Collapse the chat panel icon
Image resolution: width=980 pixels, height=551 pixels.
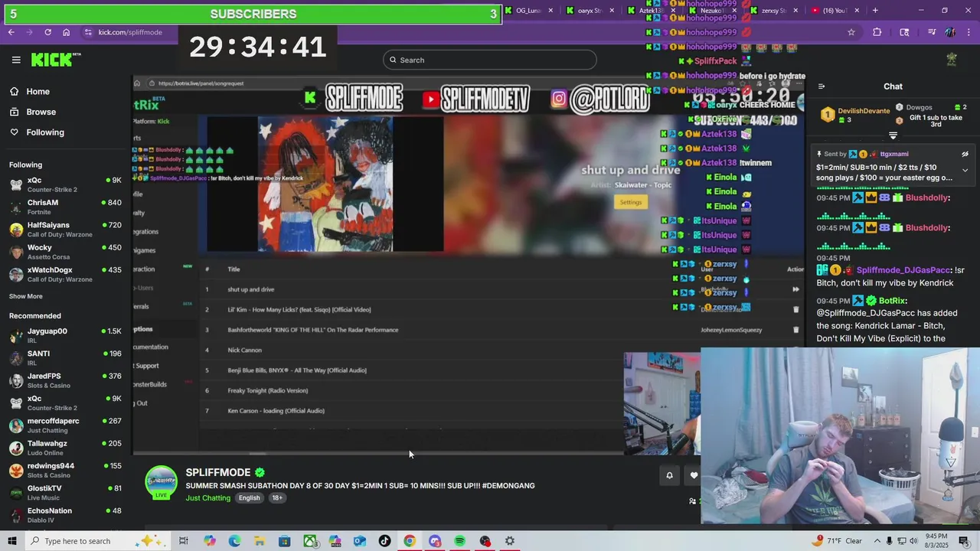point(821,86)
